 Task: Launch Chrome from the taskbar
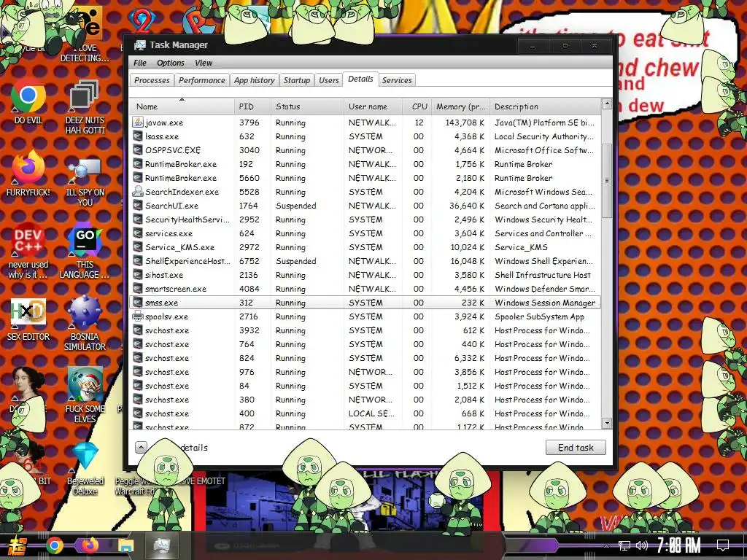pyautogui.click(x=54, y=545)
